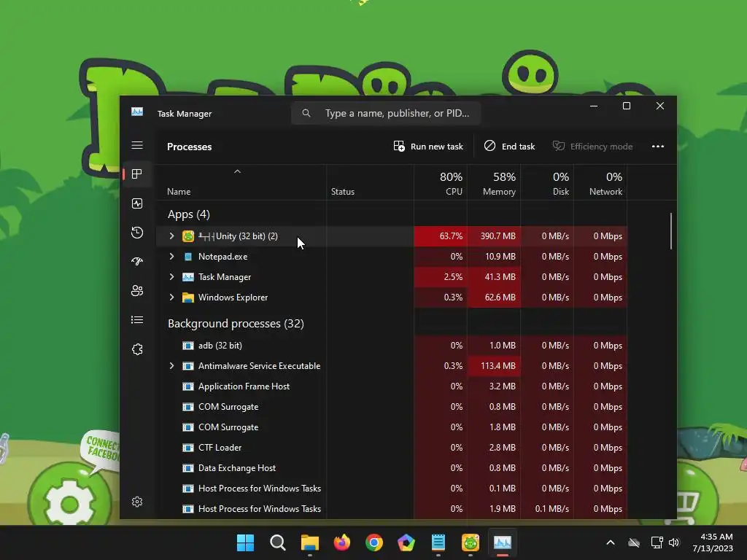Click the 390.7 MB memory cell
This screenshot has height=560, width=747.
[494, 236]
